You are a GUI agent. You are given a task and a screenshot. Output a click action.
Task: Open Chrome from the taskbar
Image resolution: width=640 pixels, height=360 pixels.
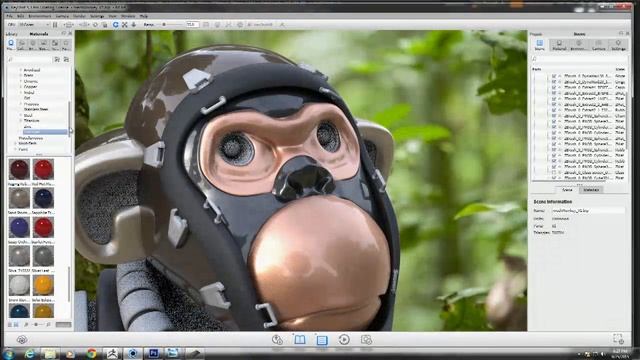click(x=91, y=354)
